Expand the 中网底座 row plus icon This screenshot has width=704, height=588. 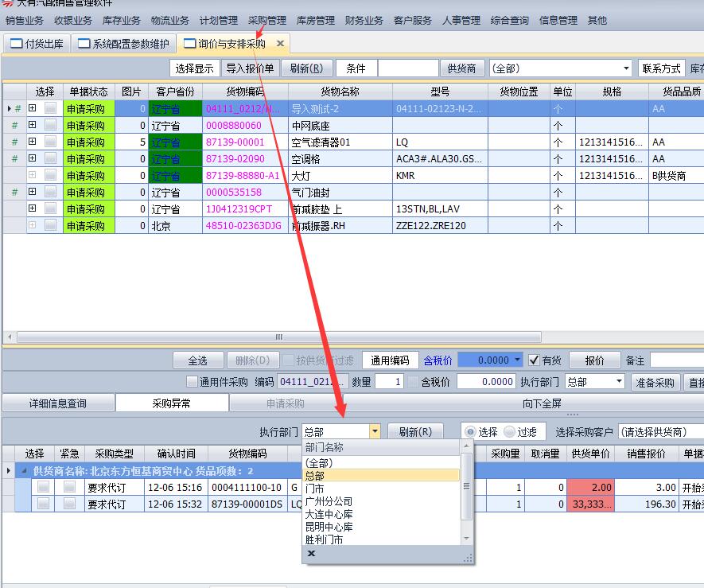(x=33, y=125)
